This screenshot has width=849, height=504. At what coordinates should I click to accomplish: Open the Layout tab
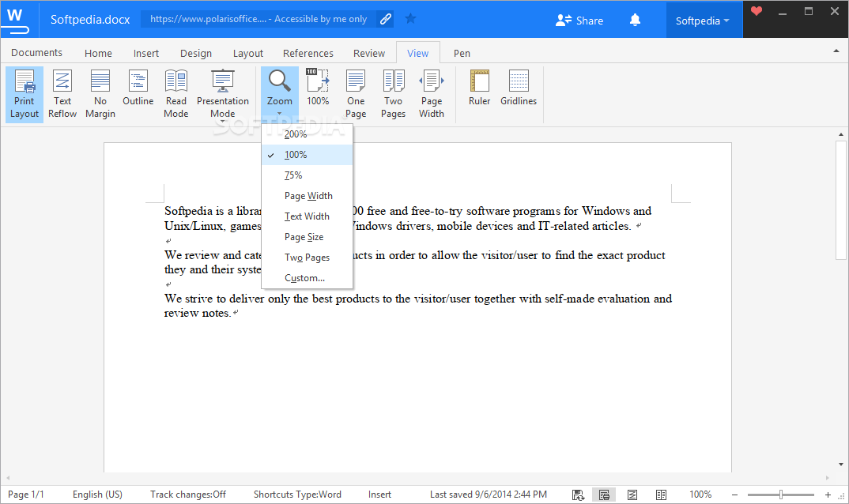(x=248, y=53)
